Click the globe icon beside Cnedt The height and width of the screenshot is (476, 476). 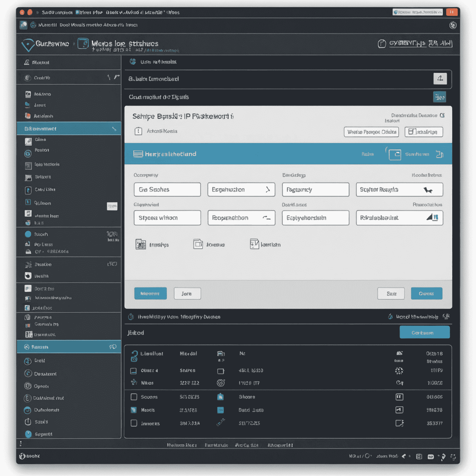click(28, 361)
